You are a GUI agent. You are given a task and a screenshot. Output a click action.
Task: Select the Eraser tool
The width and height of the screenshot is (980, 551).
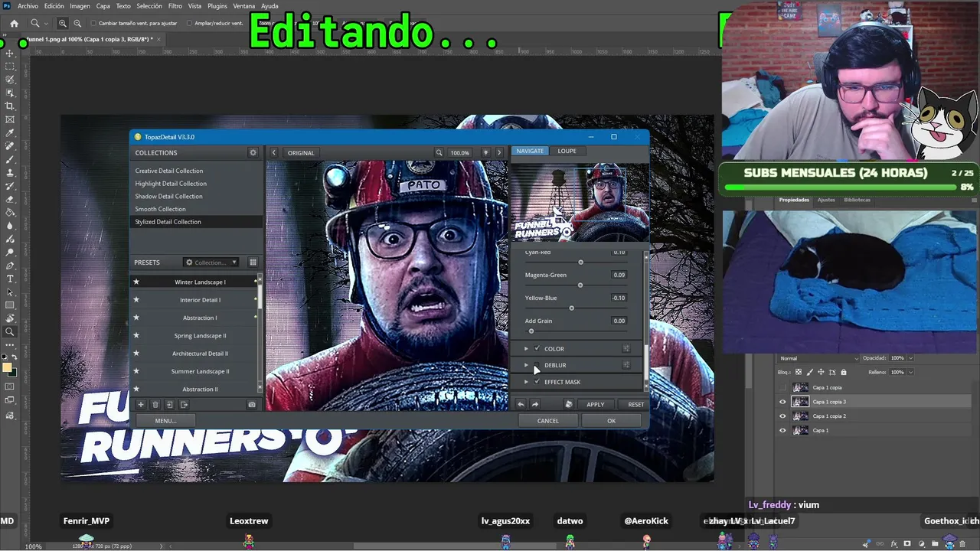pyautogui.click(x=10, y=199)
